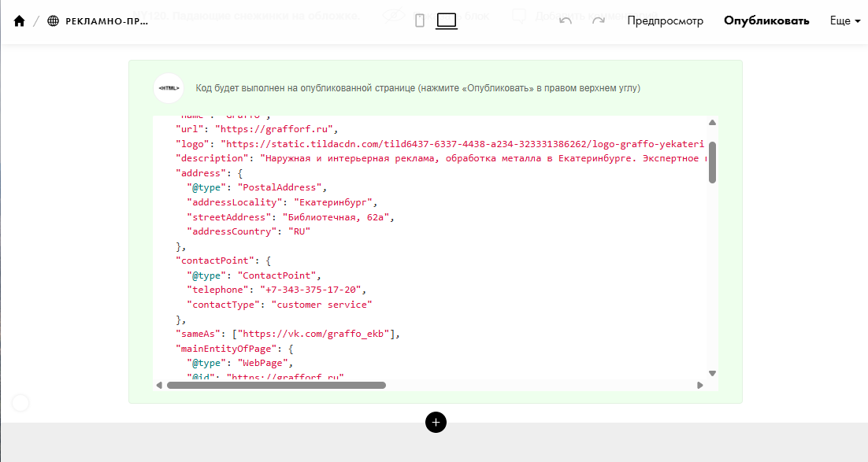This screenshot has width=868, height=462.
Task: Click the "logo" key in the code
Action: (x=193, y=144)
